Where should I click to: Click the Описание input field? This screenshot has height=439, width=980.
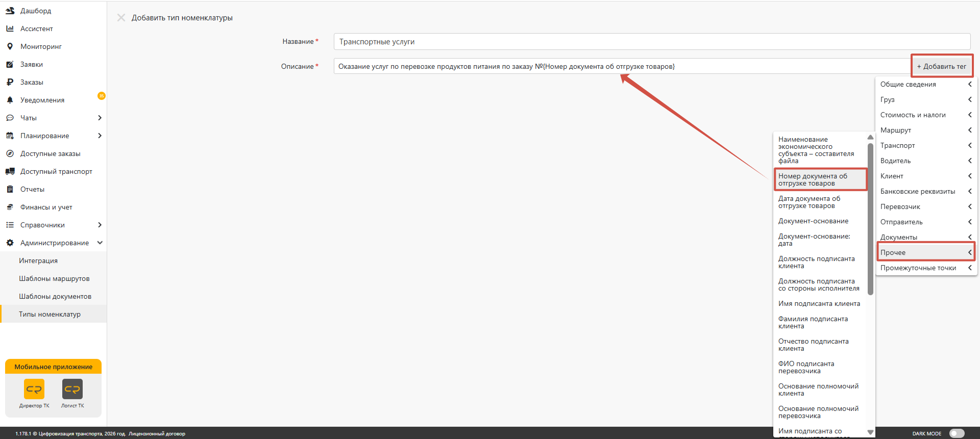point(623,66)
